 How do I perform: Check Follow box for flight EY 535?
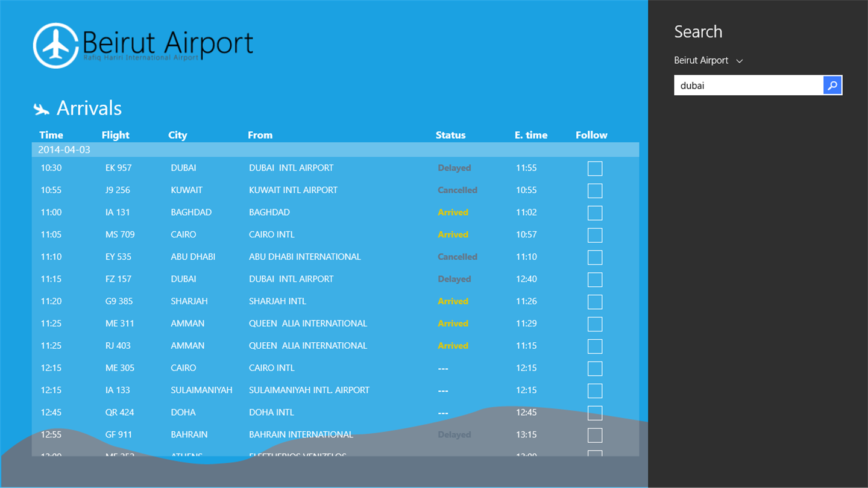(x=595, y=257)
